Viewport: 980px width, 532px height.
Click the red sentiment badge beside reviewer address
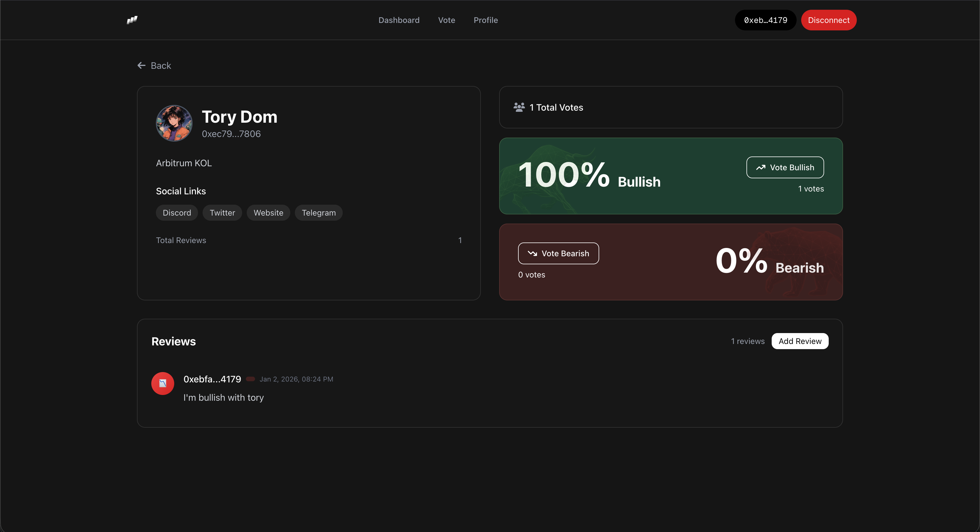coord(250,379)
